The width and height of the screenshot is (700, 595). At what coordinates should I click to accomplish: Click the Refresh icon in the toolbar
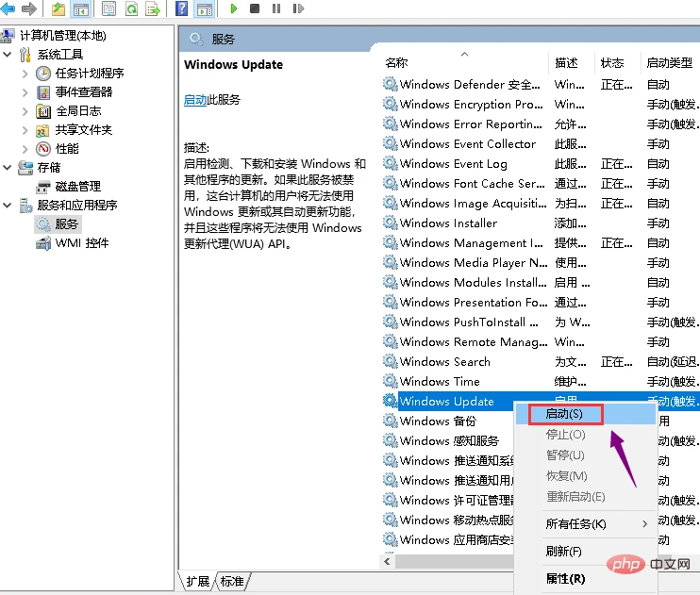click(x=130, y=8)
